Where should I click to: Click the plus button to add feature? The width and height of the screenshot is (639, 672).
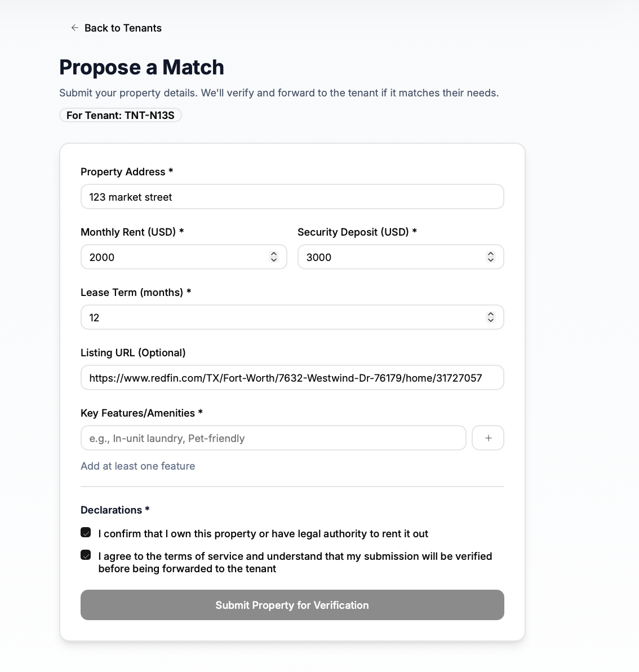[x=487, y=438]
